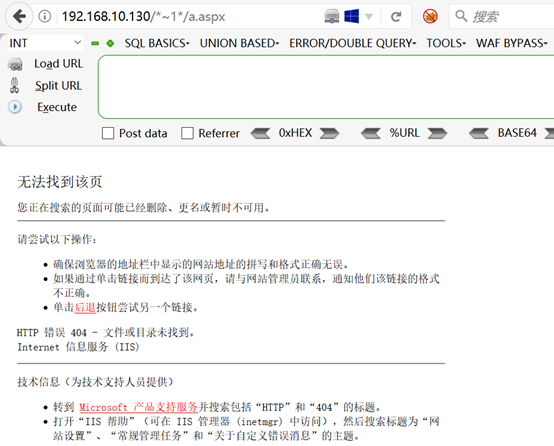The height and width of the screenshot is (446, 554).
Task: Open the UNION BASED menu
Action: 239,43
